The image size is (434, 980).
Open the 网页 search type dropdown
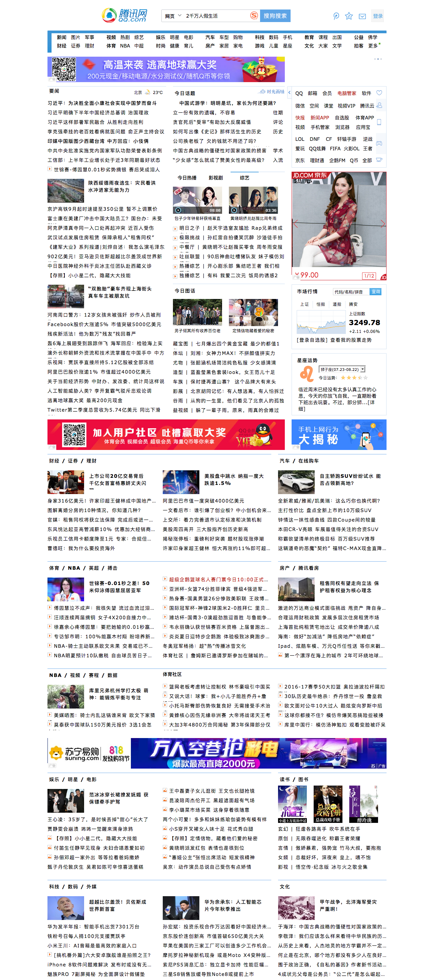point(173,16)
